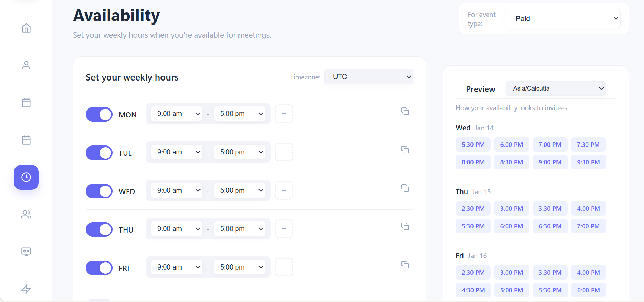Toggle Friday availability off

pyautogui.click(x=99, y=268)
